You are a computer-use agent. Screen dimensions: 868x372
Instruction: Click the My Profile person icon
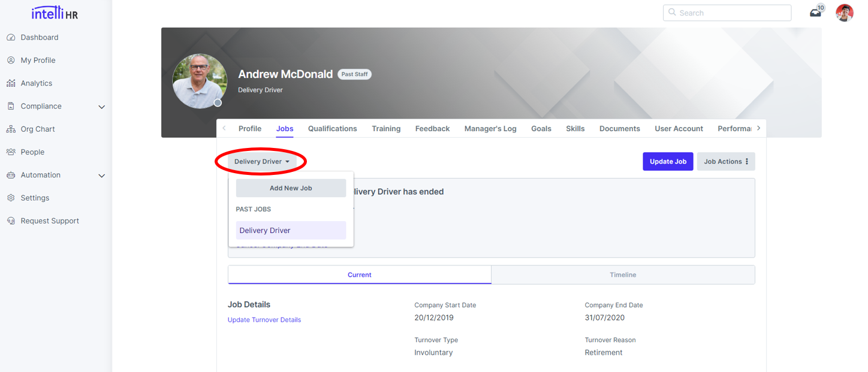coord(11,61)
